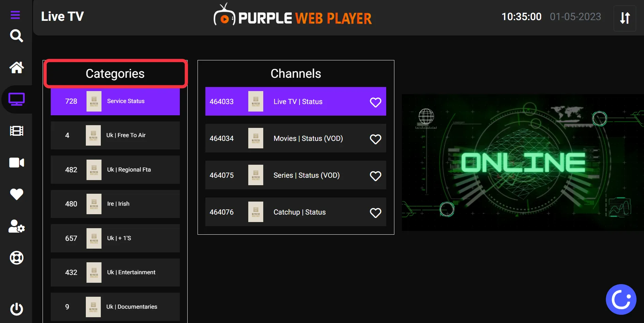Play channel 464075 Series | Status (VOD)
This screenshot has height=323, width=644.
pyautogui.click(x=296, y=175)
